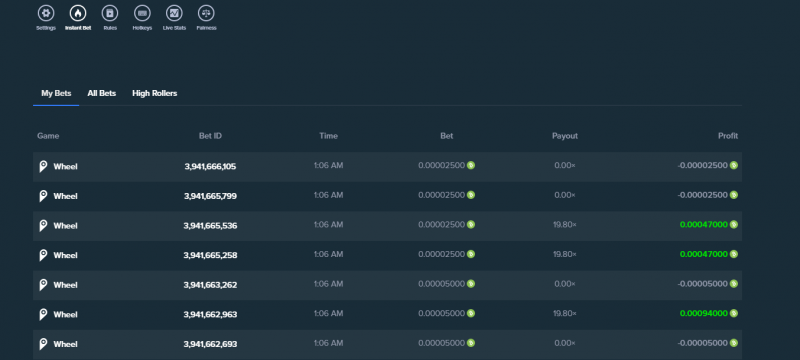Click profit 0.00094000 in row 3,941,662,963

point(704,313)
